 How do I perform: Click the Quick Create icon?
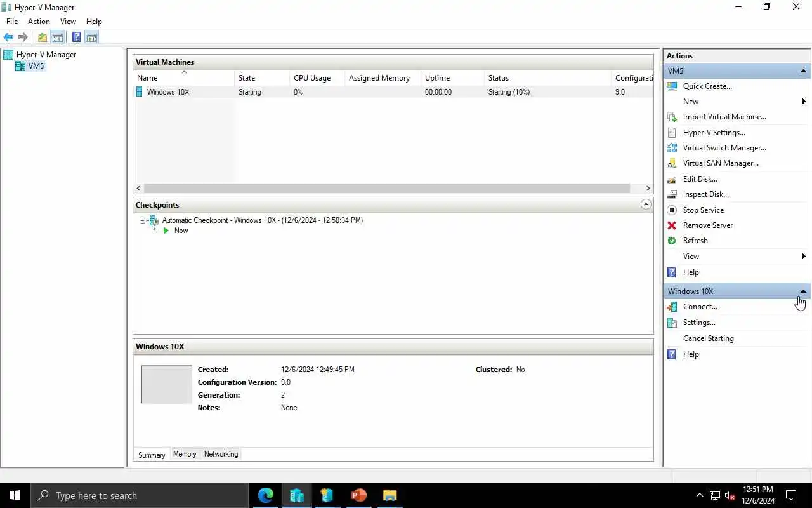coord(672,86)
